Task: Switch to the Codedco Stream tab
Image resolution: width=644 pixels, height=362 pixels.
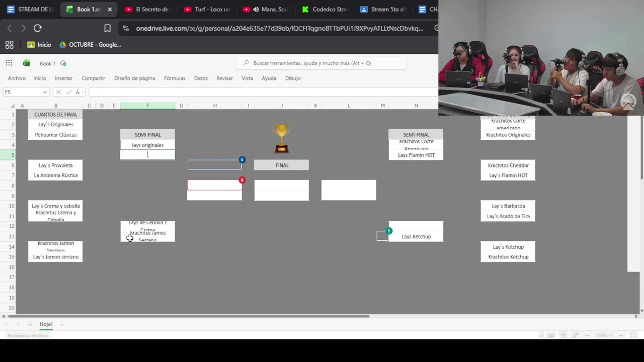Action: click(x=325, y=9)
